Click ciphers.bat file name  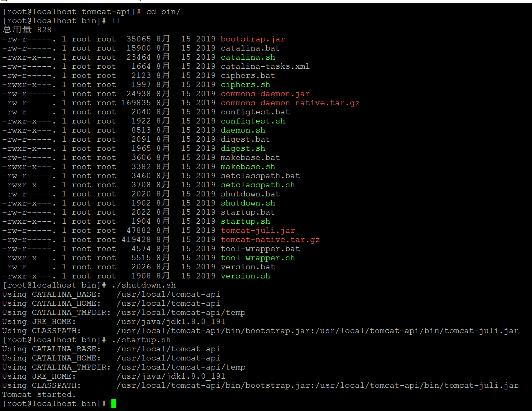pyautogui.click(x=248, y=75)
